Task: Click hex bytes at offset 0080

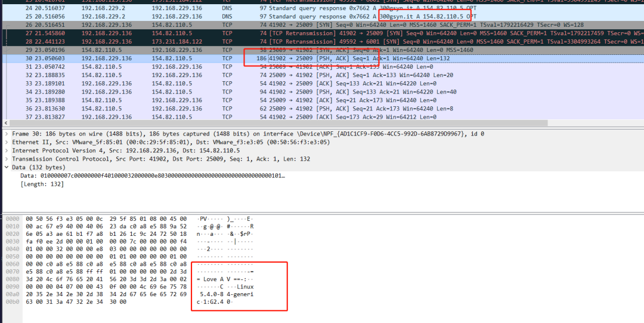Action: coord(106,279)
